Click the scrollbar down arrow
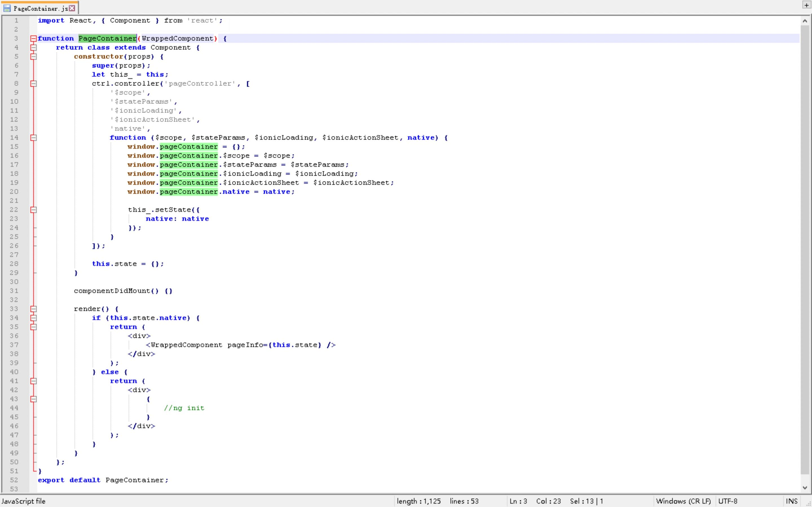This screenshot has height=507, width=812. point(805,488)
